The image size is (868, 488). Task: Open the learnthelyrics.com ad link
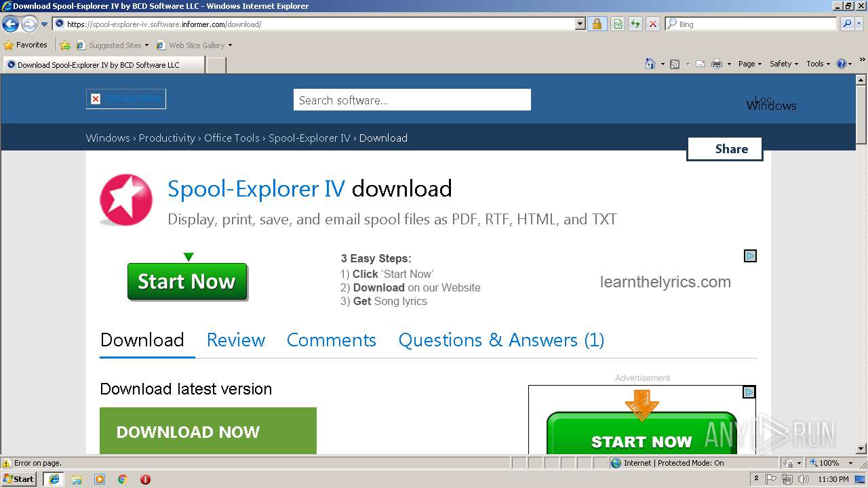pyautogui.click(x=665, y=282)
